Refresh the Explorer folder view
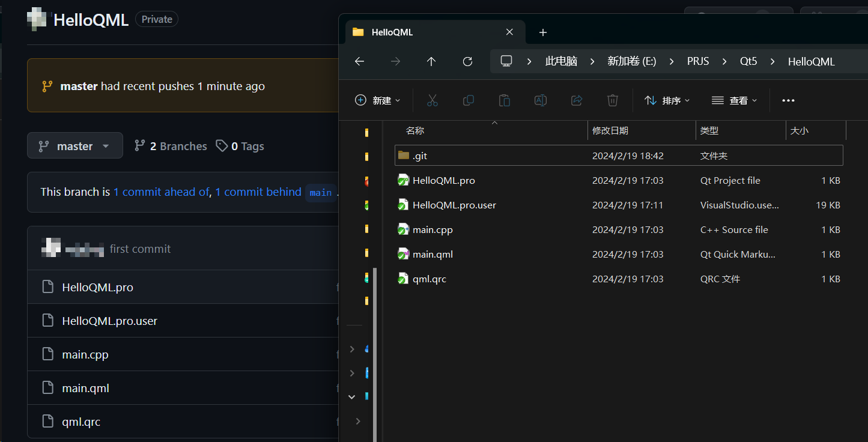868x442 pixels. click(x=467, y=61)
